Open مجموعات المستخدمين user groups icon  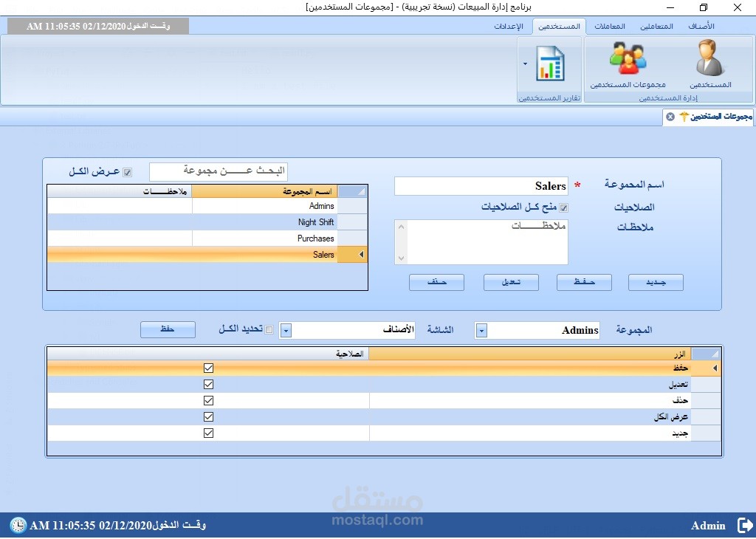(628, 63)
